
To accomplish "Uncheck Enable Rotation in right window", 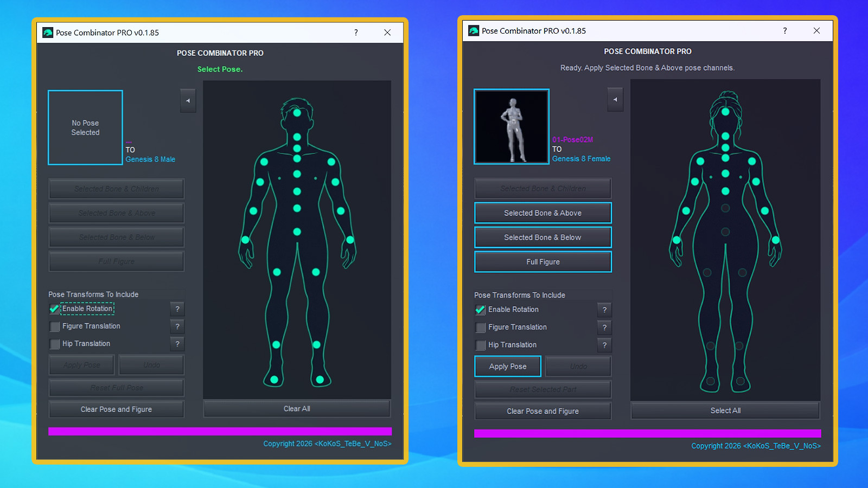I will tap(480, 310).
